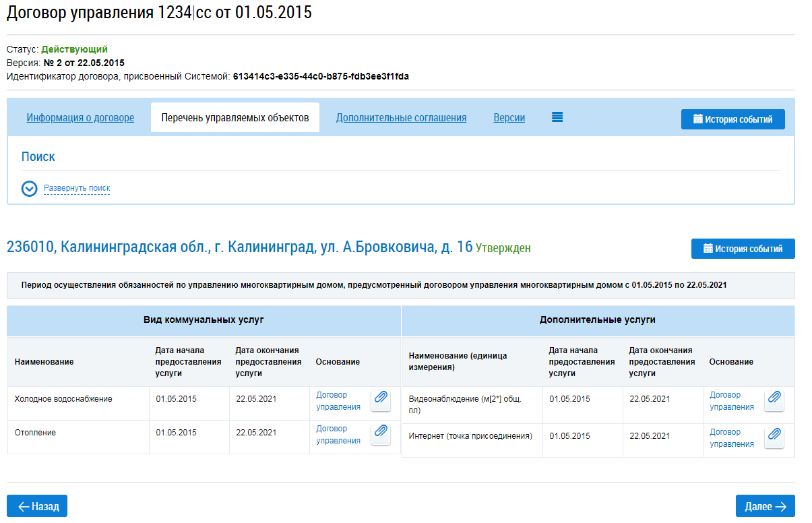Click paperclip icon for Отопление row

tap(381, 433)
